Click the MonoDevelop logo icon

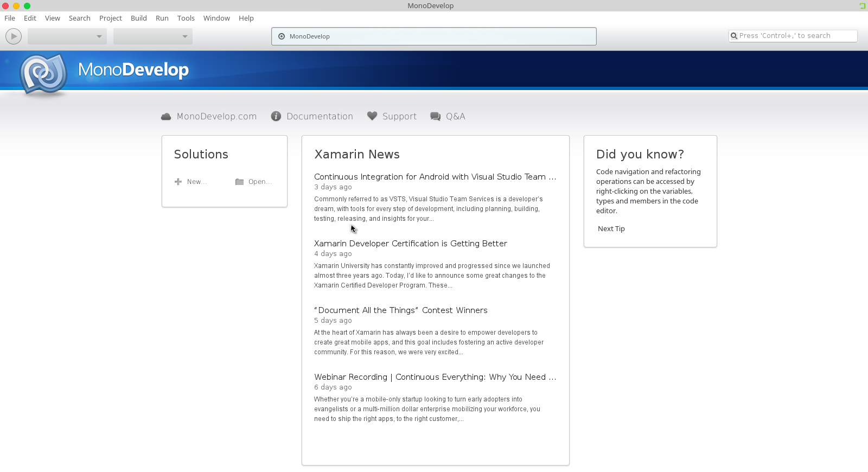(43, 75)
